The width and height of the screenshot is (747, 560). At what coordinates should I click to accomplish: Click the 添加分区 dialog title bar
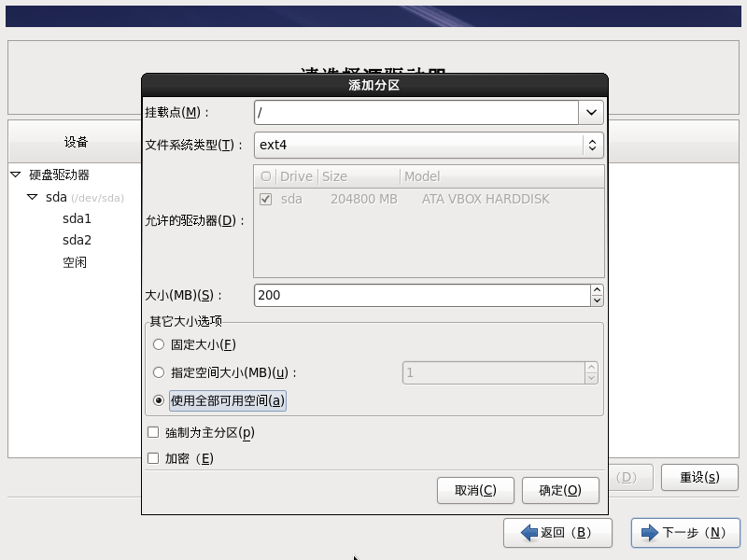[x=374, y=85]
